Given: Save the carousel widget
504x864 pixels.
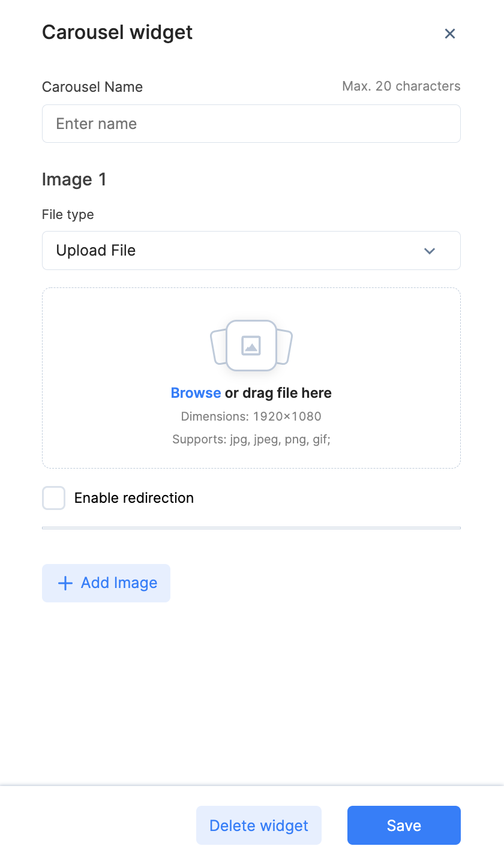Looking at the screenshot, I should (x=404, y=826).
